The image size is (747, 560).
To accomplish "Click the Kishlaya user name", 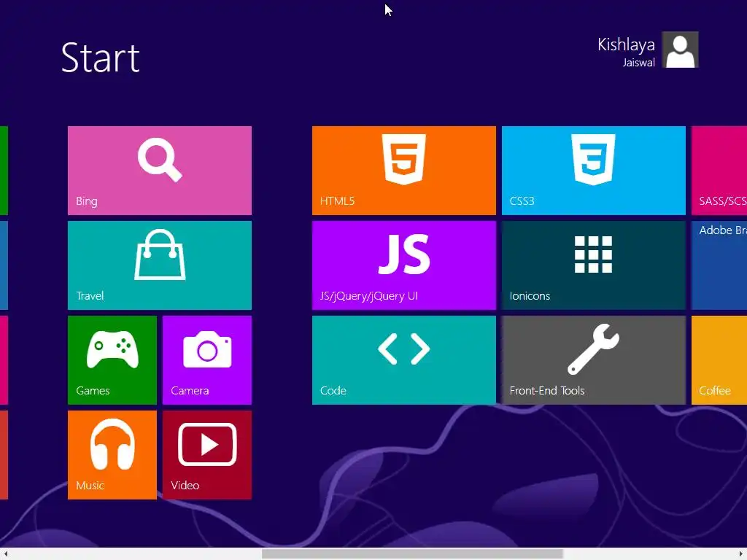I will pos(626,44).
